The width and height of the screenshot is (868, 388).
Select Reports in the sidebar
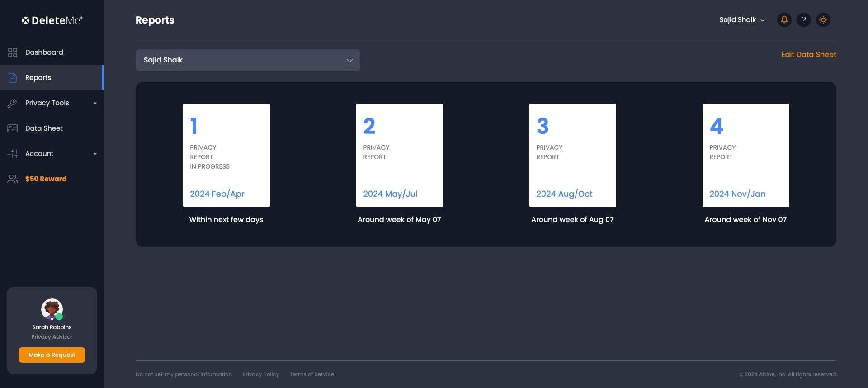click(38, 78)
